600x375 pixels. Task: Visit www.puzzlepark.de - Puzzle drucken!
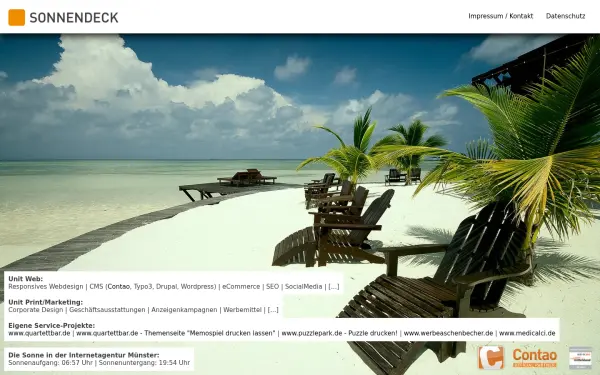tap(339, 333)
